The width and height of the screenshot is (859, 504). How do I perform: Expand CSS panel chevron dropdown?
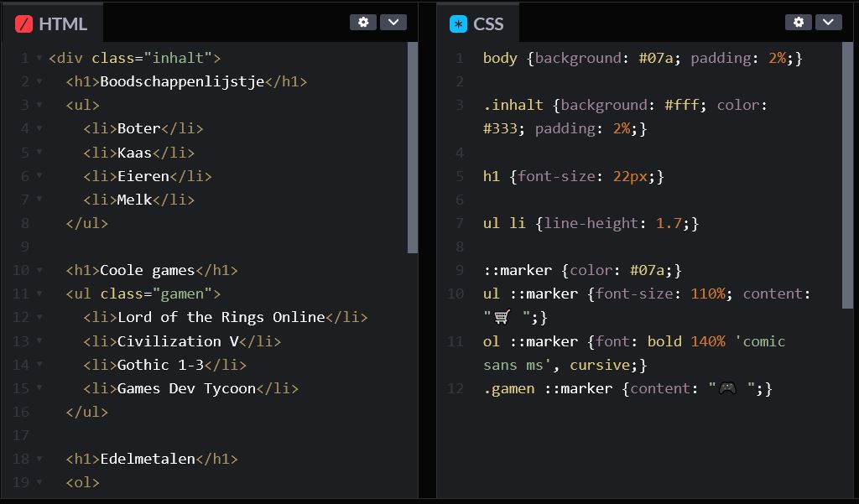(x=828, y=22)
